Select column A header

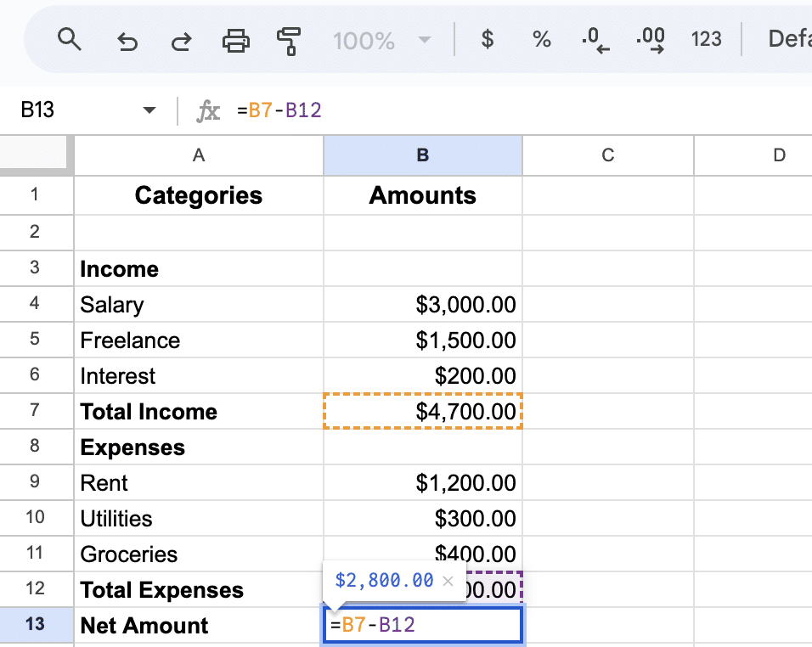click(199, 155)
